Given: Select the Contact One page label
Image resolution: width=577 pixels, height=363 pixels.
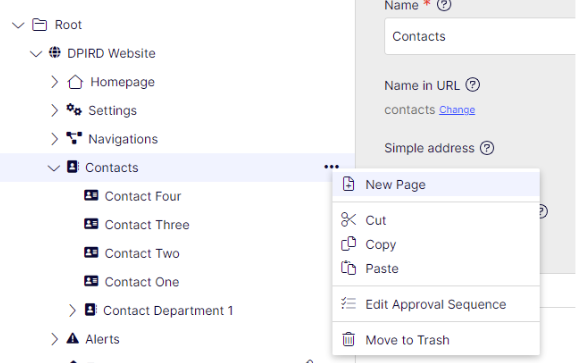Looking at the screenshot, I should [x=142, y=282].
